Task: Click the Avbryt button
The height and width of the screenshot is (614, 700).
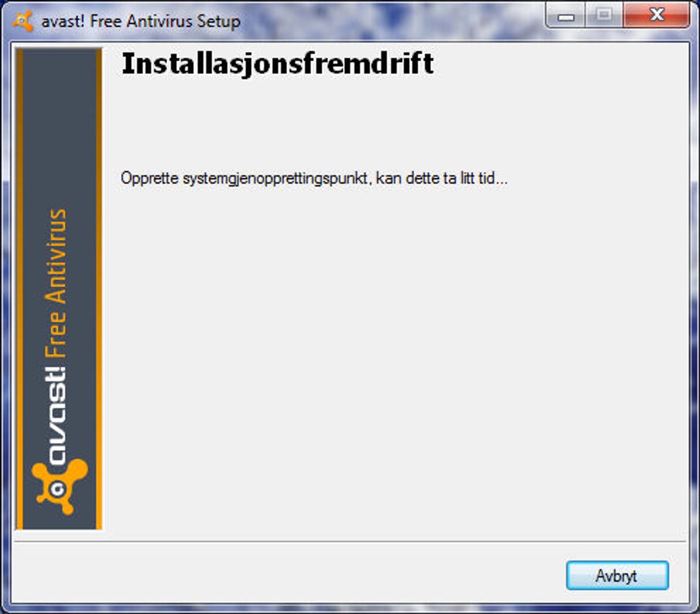Action: pos(617,575)
